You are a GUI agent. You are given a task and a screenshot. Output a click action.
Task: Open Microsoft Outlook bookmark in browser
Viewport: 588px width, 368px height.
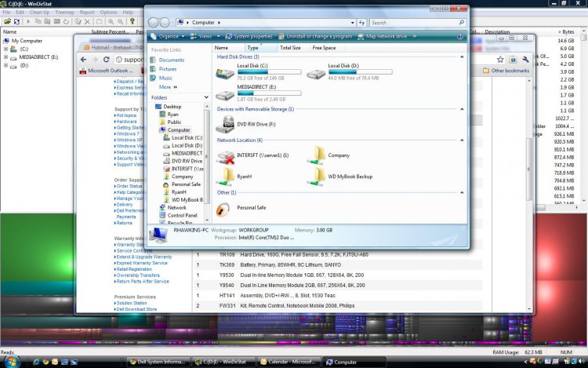coord(106,71)
